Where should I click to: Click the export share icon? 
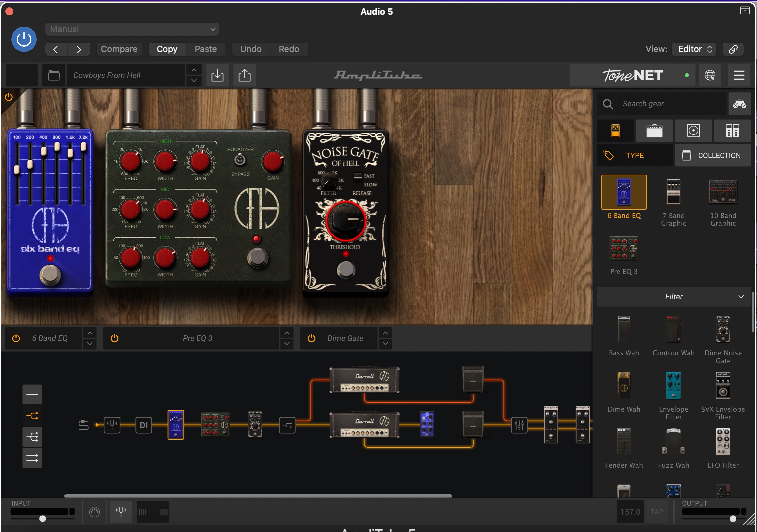[x=244, y=75]
